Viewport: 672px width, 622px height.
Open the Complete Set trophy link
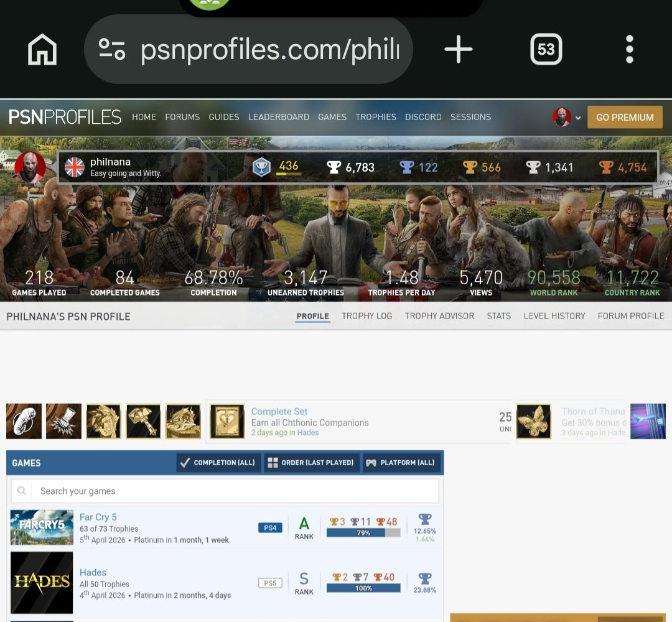click(279, 411)
